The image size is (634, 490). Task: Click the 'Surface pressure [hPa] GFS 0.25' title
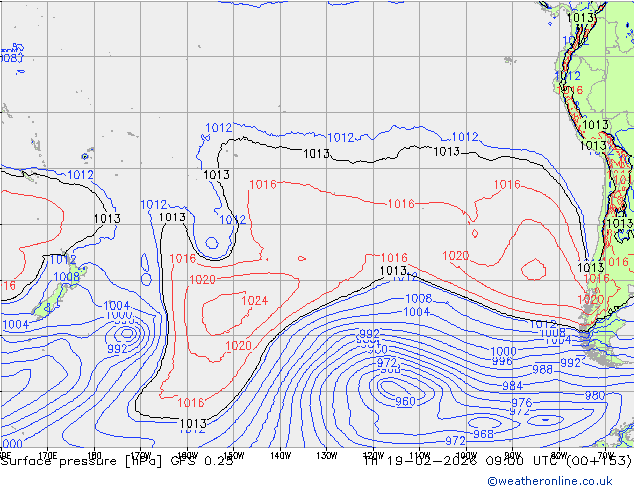pyautogui.click(x=117, y=461)
